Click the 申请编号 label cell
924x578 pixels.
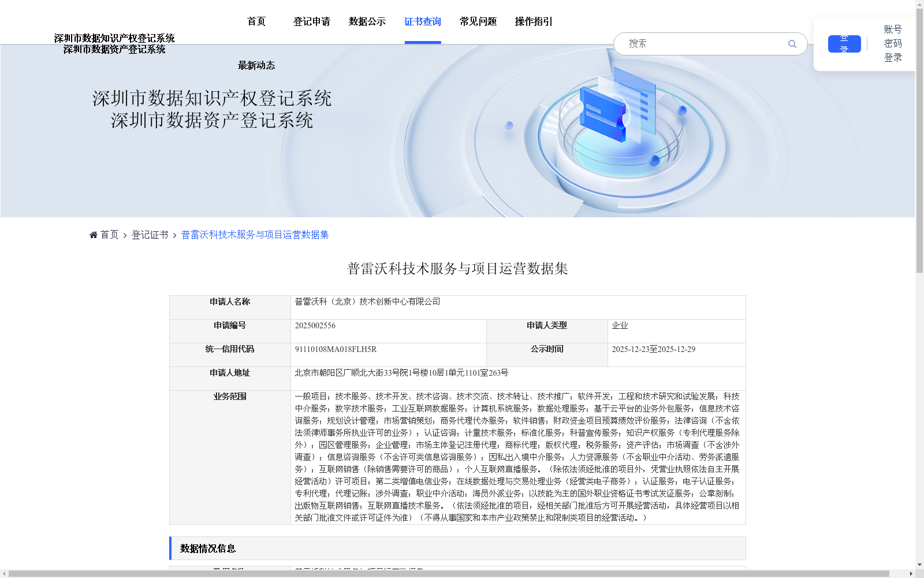tap(230, 331)
